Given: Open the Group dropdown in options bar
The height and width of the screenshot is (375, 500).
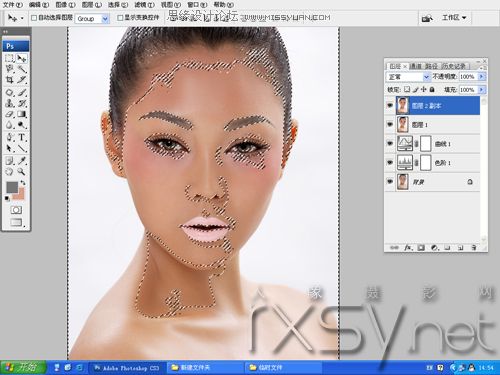Looking at the screenshot, I should click(92, 19).
